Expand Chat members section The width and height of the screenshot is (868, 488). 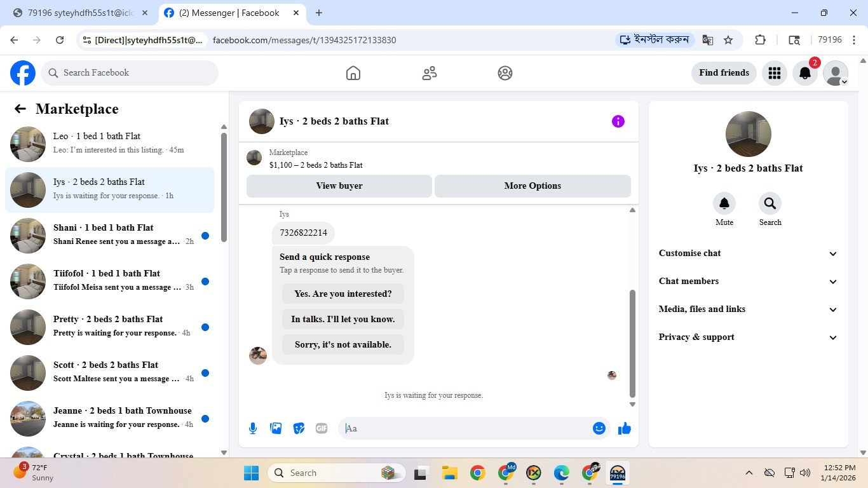[749, 281]
